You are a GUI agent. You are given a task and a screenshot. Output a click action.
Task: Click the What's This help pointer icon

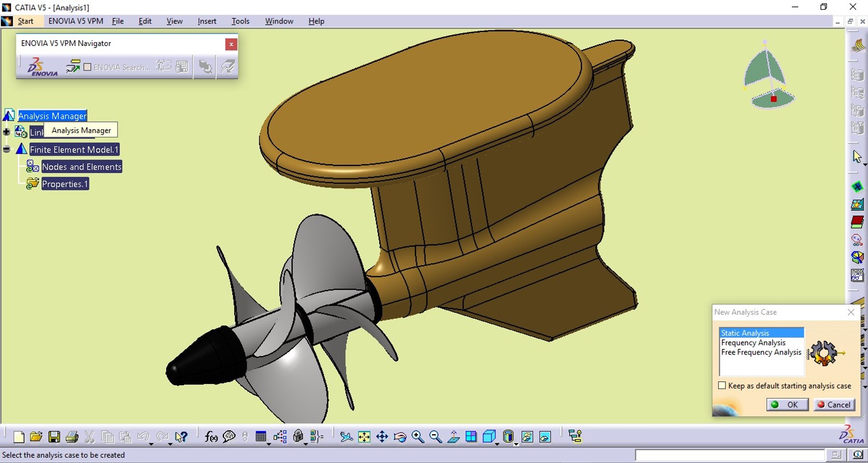click(x=181, y=437)
